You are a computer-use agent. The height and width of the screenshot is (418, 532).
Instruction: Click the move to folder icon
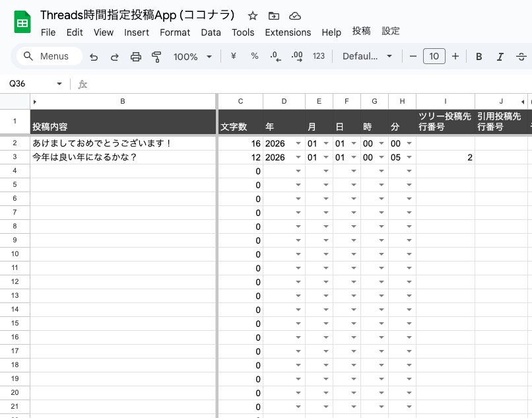tap(273, 16)
